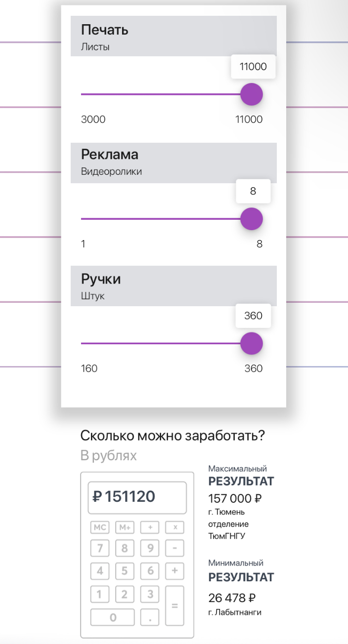Click the calculator display showing ₽151120
The height and width of the screenshot is (644, 348).
(x=137, y=497)
